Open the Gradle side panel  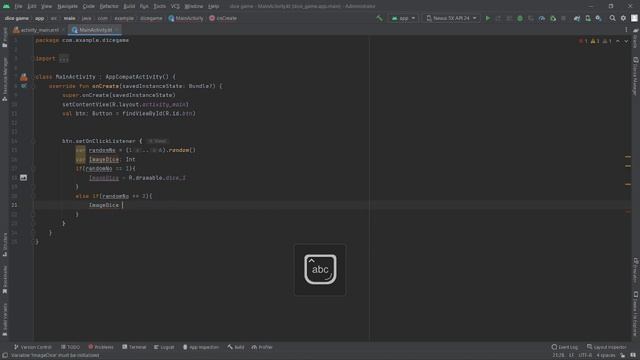tap(636, 38)
